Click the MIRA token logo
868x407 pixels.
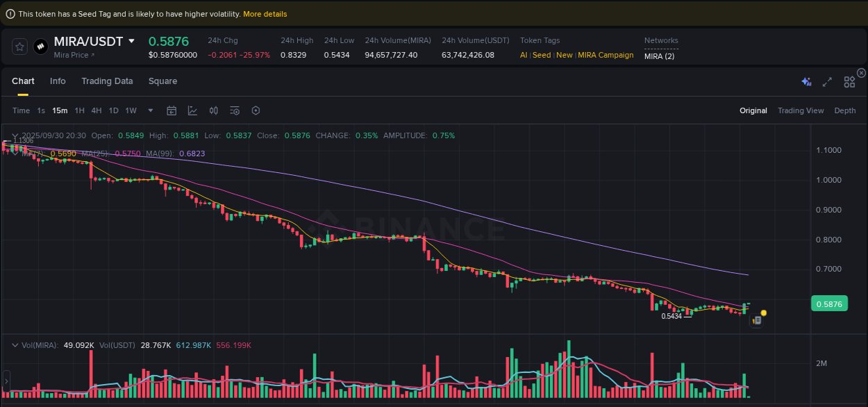(x=40, y=47)
